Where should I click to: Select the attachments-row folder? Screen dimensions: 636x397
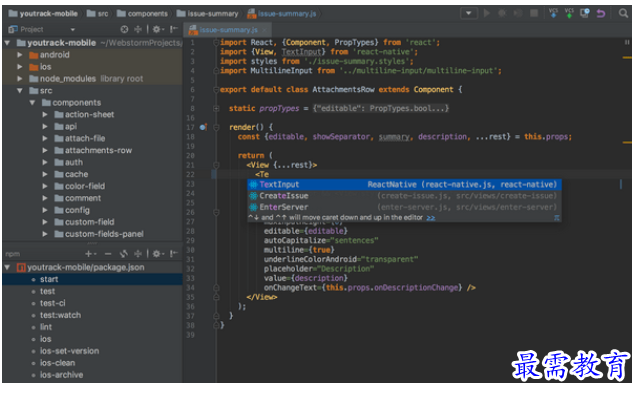[93, 150]
